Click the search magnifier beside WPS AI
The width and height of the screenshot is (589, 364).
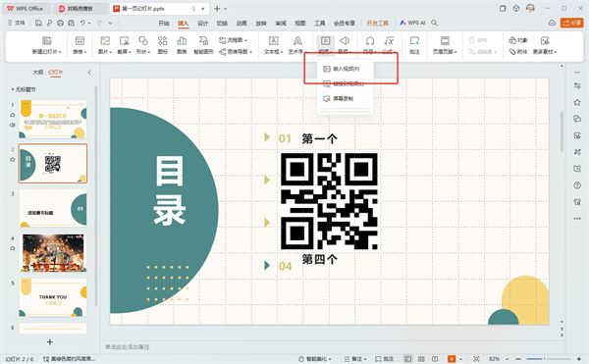[434, 24]
